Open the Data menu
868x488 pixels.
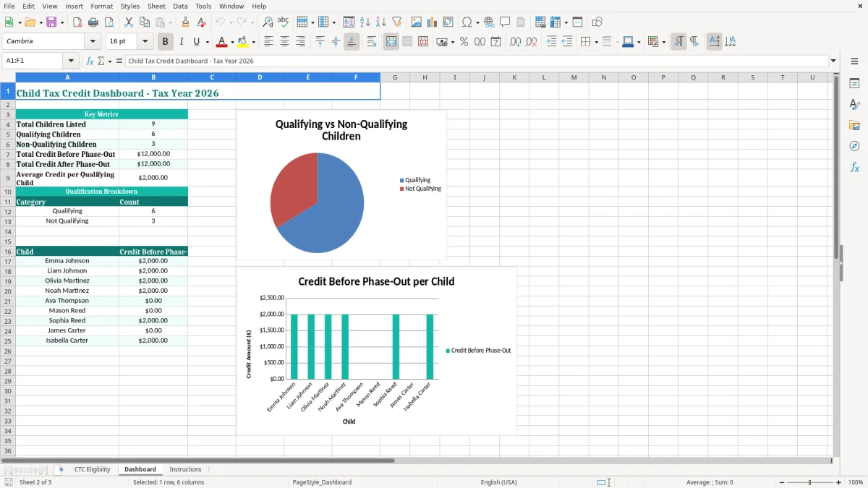[x=180, y=6]
